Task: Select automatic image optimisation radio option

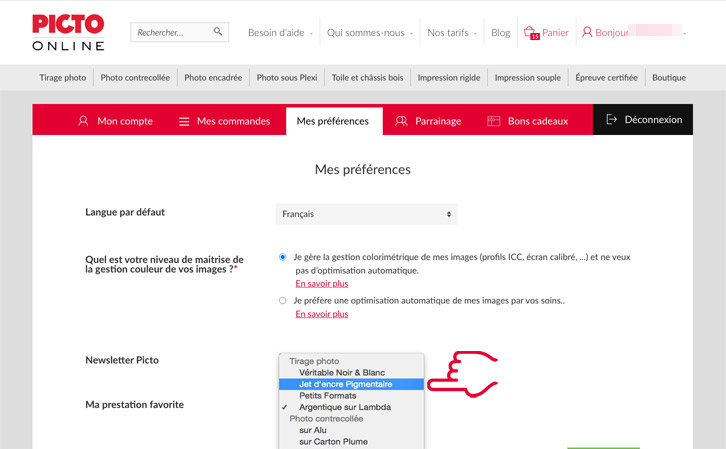Action: tap(283, 300)
